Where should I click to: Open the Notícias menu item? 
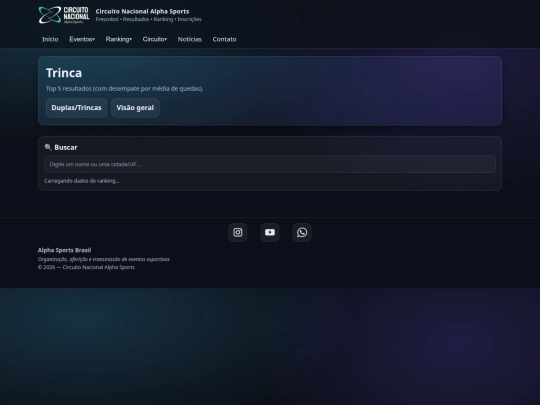tap(190, 39)
